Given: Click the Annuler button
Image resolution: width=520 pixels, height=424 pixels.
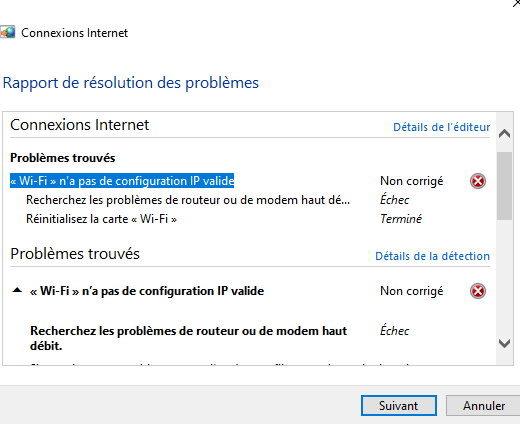Looking at the screenshot, I should click(x=484, y=406).
